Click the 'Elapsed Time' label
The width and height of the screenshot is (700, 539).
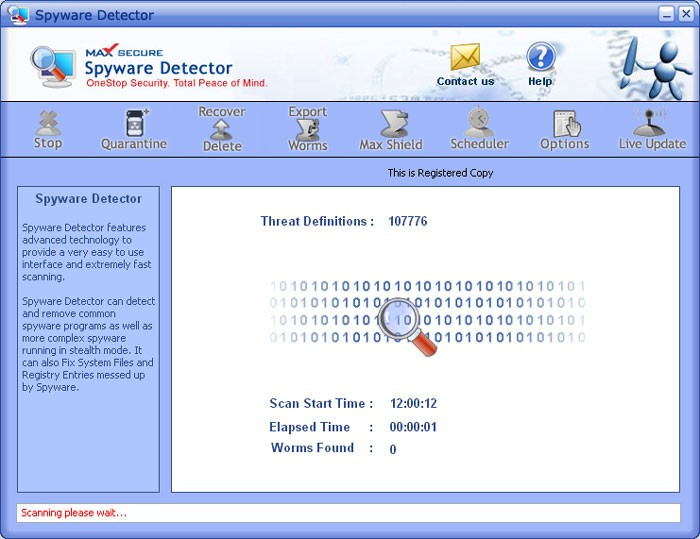pyautogui.click(x=309, y=427)
